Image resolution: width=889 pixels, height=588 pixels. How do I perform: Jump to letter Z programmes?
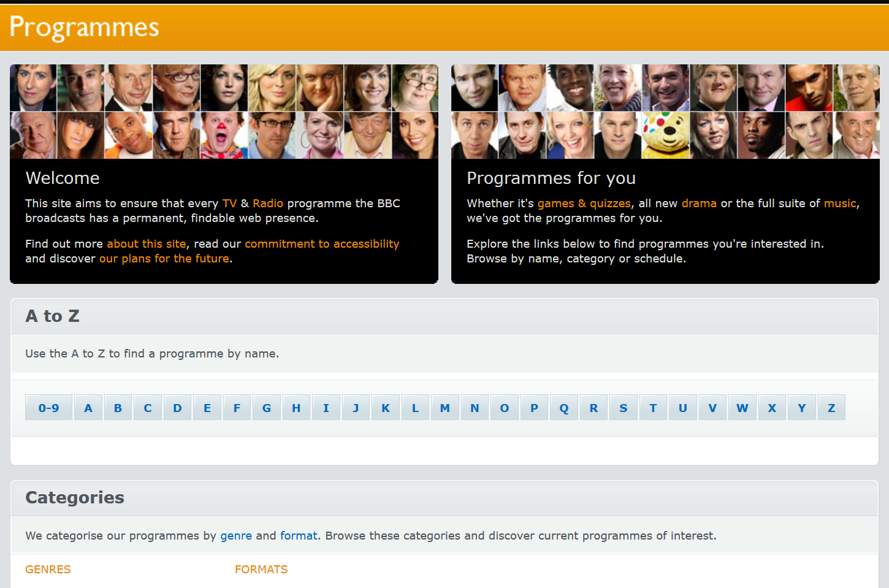tap(831, 408)
